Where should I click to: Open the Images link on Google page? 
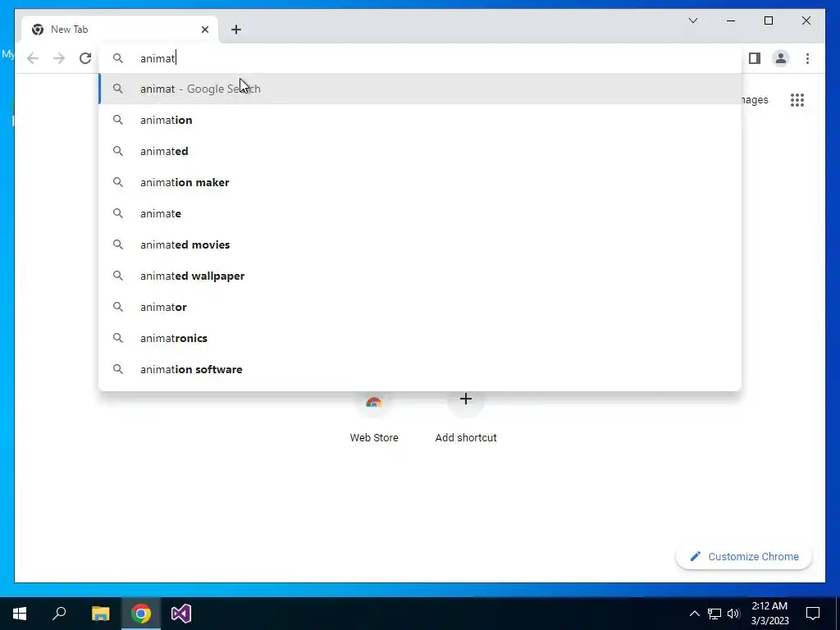(755, 100)
